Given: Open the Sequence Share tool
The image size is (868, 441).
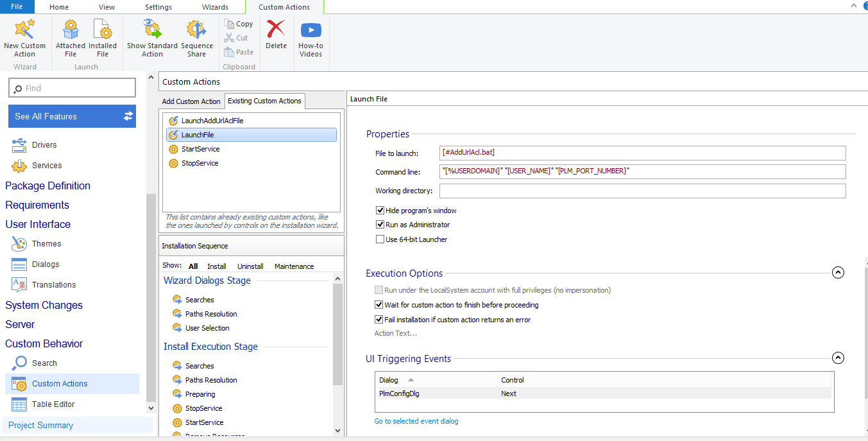Looking at the screenshot, I should 196,30.
